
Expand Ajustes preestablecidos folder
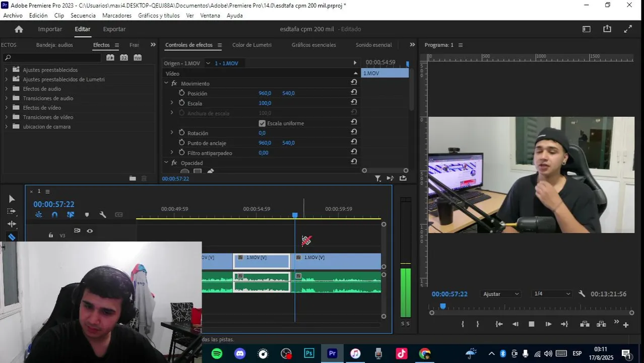click(6, 70)
